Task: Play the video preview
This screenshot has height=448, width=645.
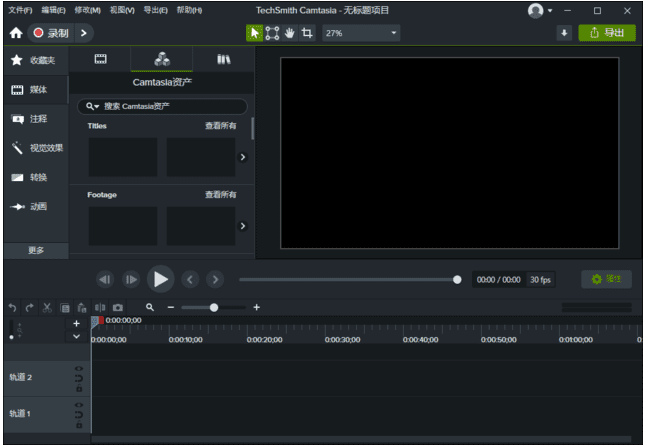Action: click(160, 279)
